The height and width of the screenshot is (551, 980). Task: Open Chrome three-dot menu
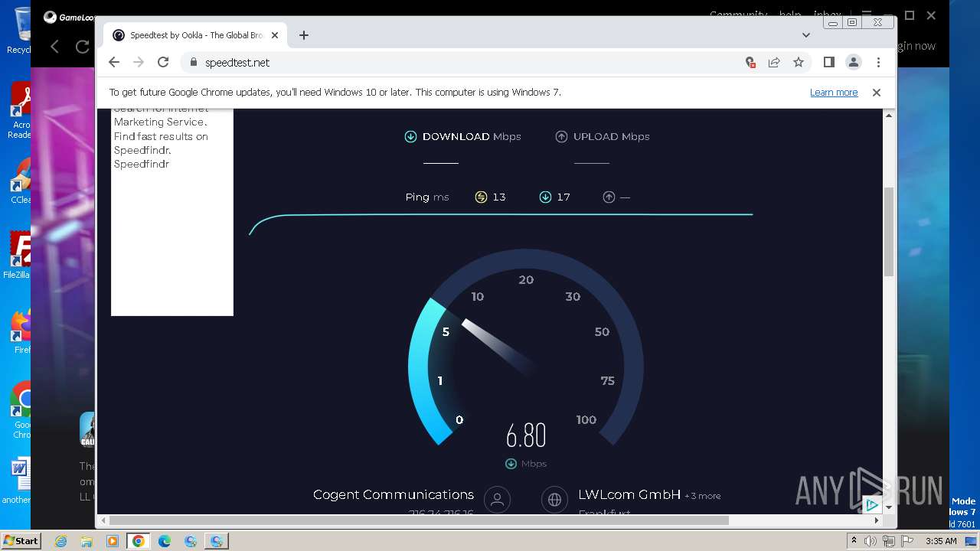[878, 63]
